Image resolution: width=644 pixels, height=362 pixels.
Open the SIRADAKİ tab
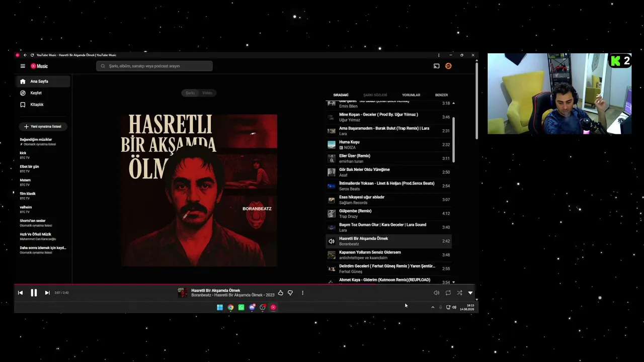point(341,95)
